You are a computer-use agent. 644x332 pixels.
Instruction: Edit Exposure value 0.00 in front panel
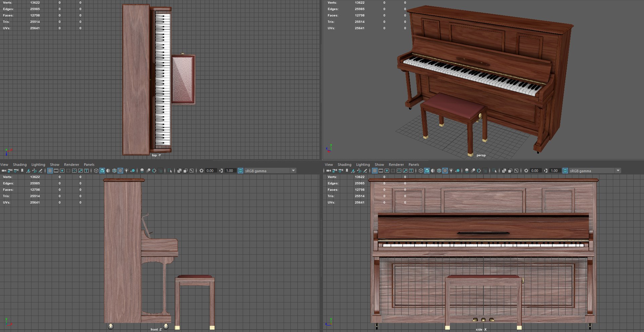(211, 171)
